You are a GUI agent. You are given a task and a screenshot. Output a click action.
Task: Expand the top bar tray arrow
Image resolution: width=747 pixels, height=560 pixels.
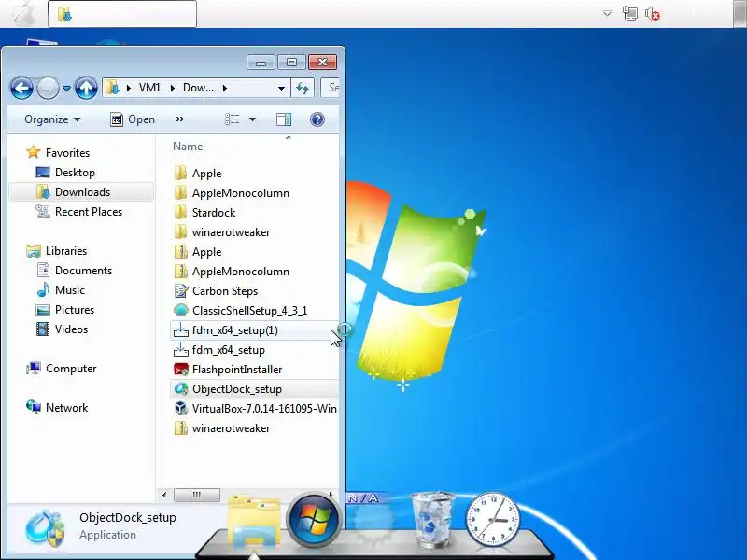pos(607,13)
